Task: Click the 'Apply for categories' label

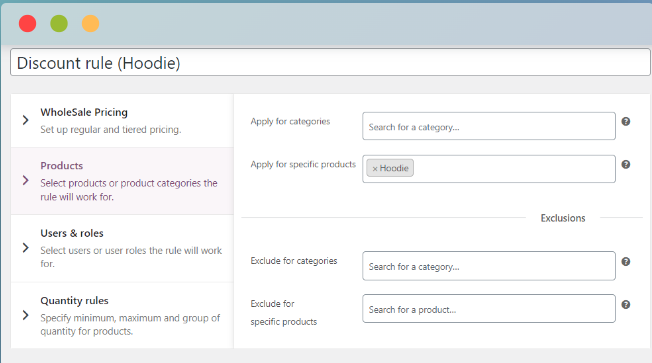Action: (x=290, y=121)
